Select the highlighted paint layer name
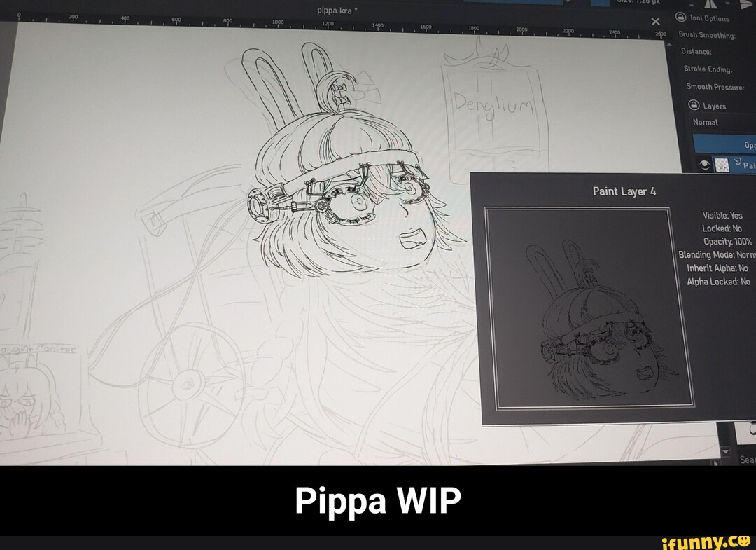Image resolution: width=756 pixels, height=550 pixels. [748, 166]
